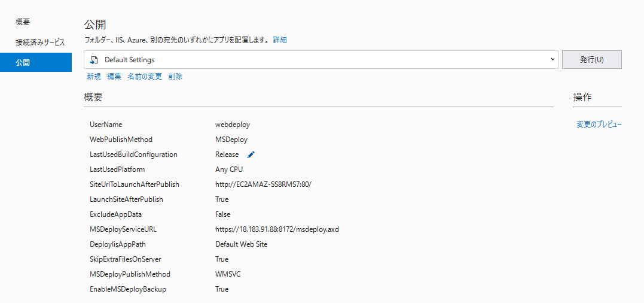Click the ExcludeAppData value False
Viewport: 644px width, 303px height.
tap(222, 214)
